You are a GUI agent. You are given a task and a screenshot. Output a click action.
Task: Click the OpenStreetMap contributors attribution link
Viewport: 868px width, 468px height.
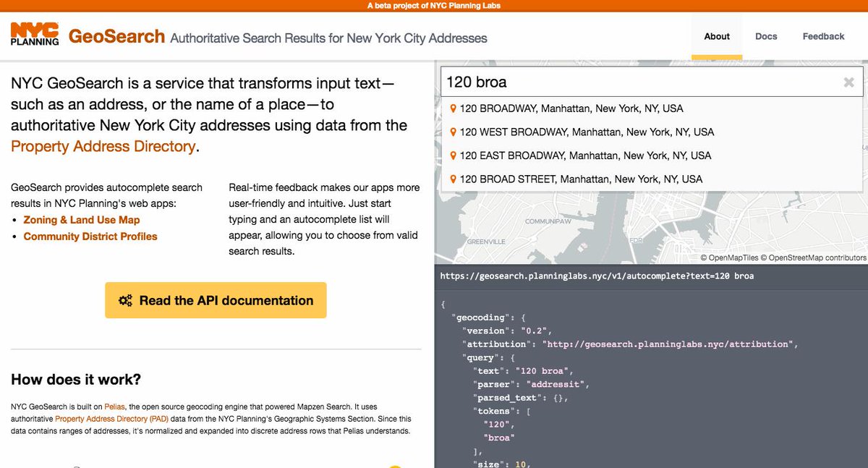(814, 258)
